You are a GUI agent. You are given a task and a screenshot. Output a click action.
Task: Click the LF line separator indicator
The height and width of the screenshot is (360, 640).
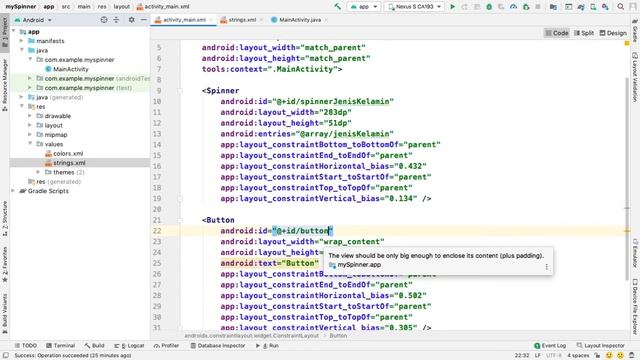click(x=538, y=356)
